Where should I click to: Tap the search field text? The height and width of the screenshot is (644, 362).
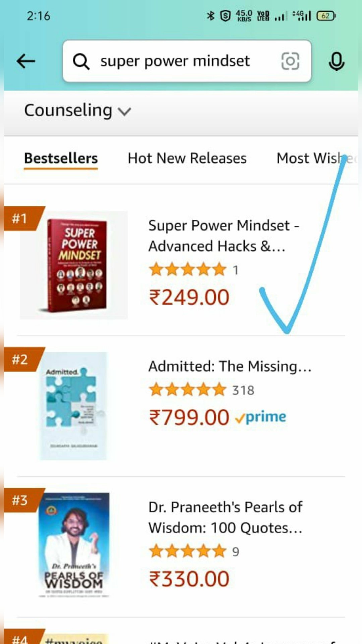(175, 61)
